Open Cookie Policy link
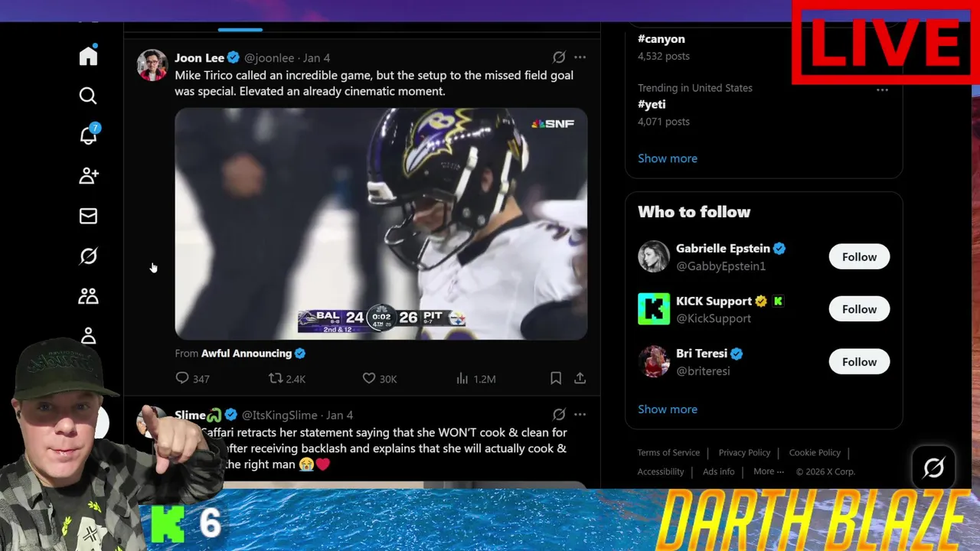 (815, 453)
